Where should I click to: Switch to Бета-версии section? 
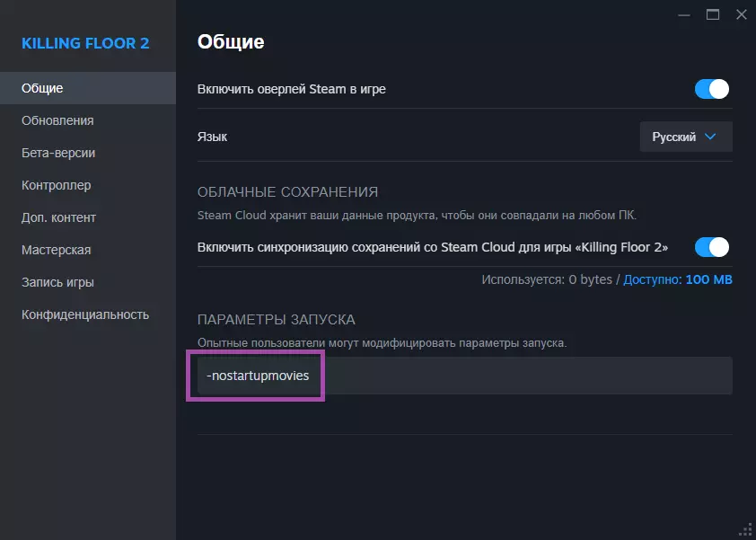58,153
